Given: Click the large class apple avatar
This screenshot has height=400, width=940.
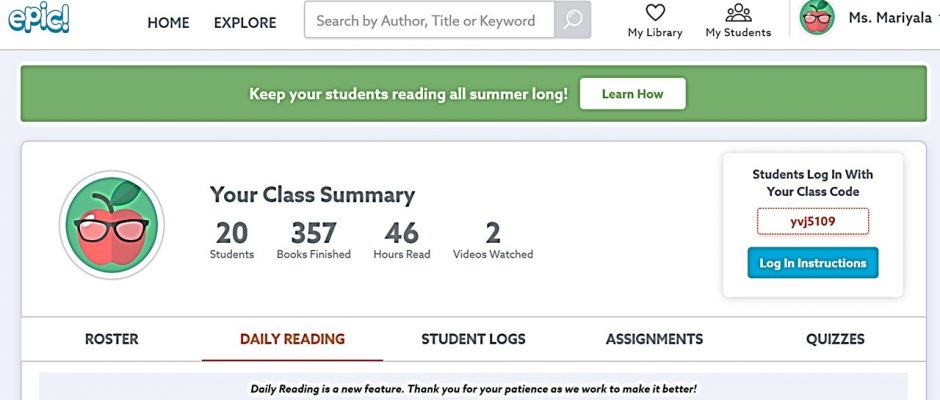Looking at the screenshot, I should [x=112, y=225].
